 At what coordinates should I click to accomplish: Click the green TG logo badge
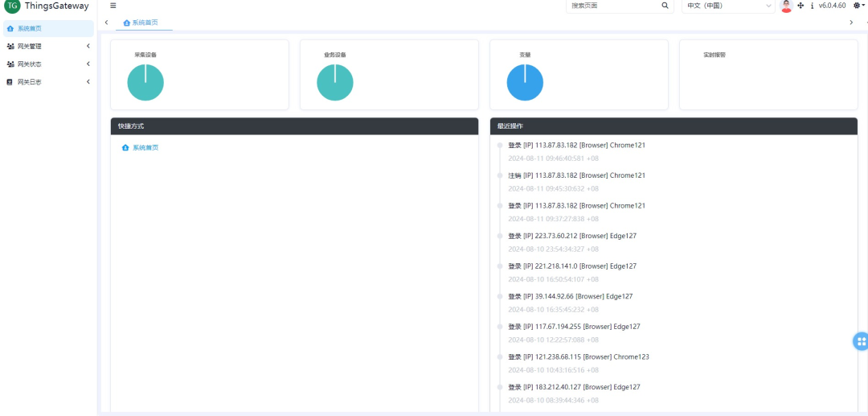12,6
